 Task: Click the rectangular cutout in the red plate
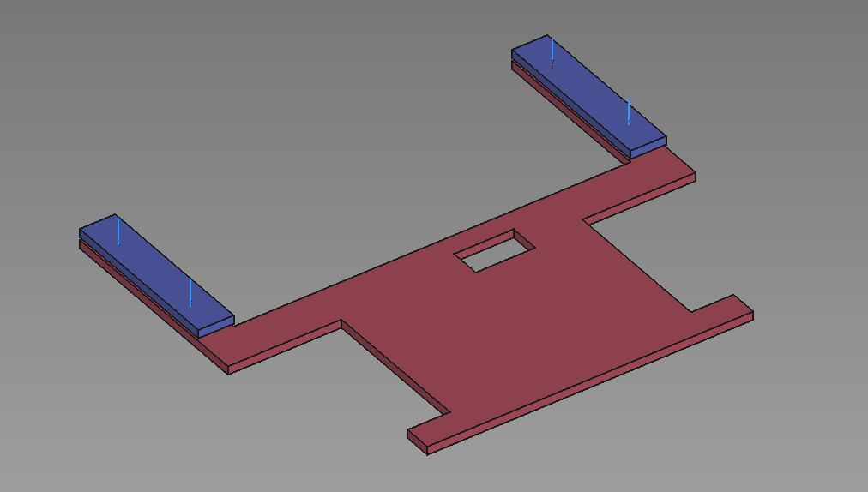494,250
